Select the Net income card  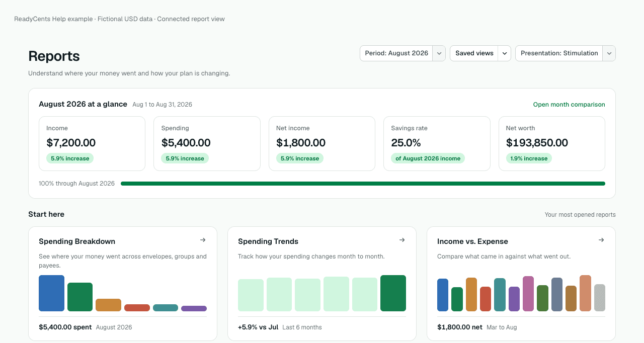click(x=322, y=144)
